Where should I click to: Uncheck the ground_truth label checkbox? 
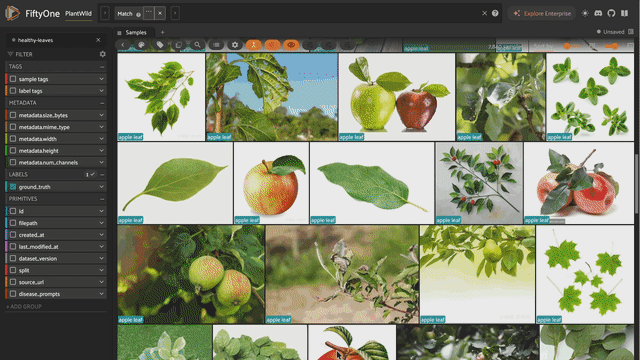[13, 187]
